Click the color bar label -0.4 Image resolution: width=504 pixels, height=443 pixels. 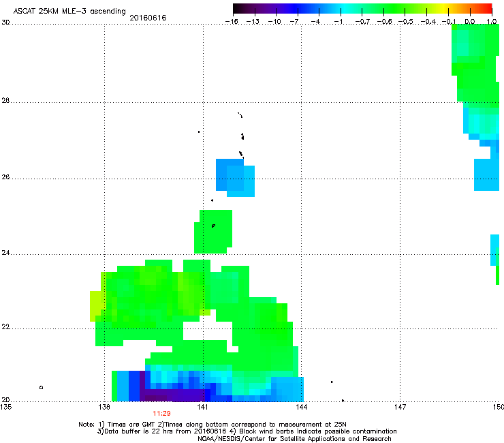point(428,22)
